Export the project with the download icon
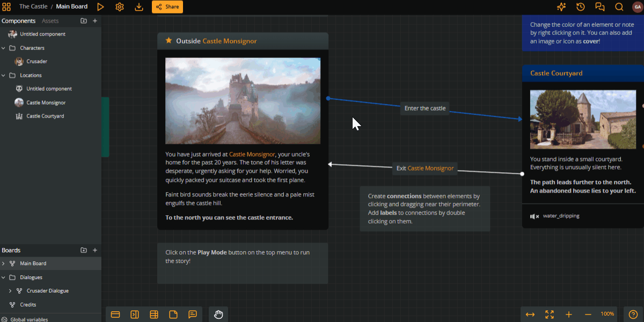The image size is (644, 322). (x=138, y=6)
